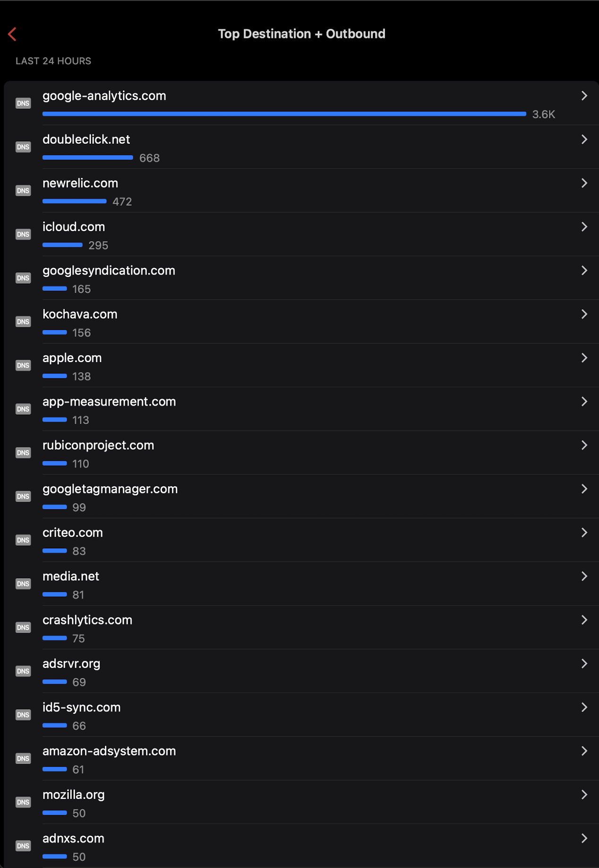Viewport: 599px width, 868px height.
Task: Click DNS icon beside kochava.com
Action: (x=23, y=321)
